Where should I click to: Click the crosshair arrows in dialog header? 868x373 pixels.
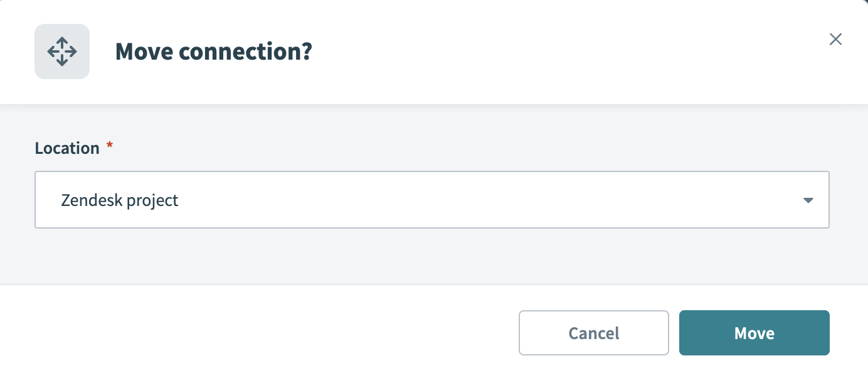pyautogui.click(x=61, y=51)
